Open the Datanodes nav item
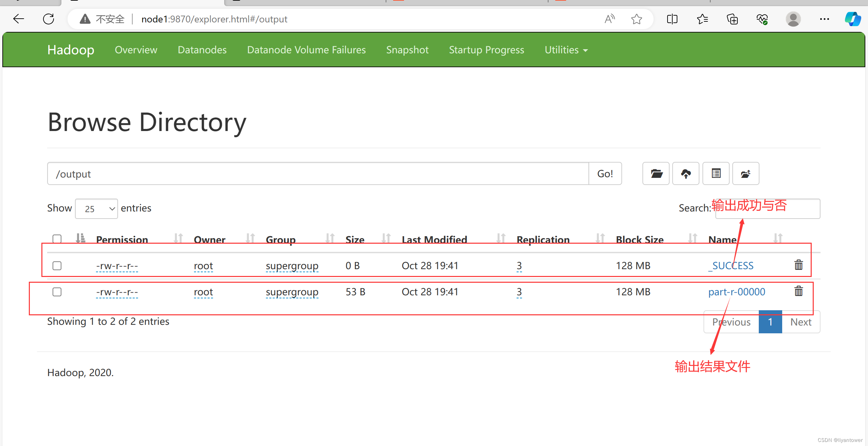The width and height of the screenshot is (868, 446). click(x=202, y=50)
